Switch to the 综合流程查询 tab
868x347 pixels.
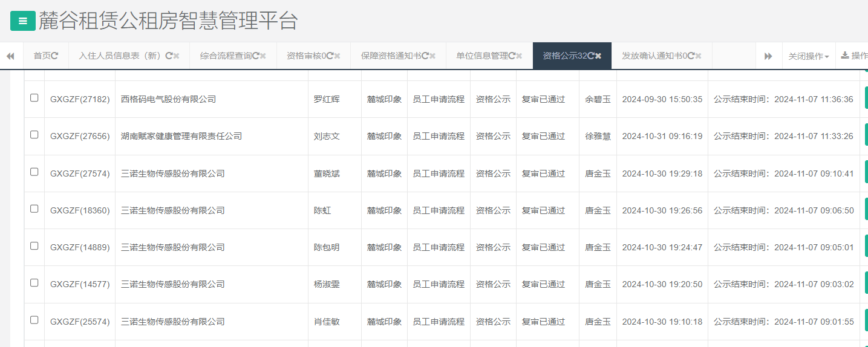point(226,56)
